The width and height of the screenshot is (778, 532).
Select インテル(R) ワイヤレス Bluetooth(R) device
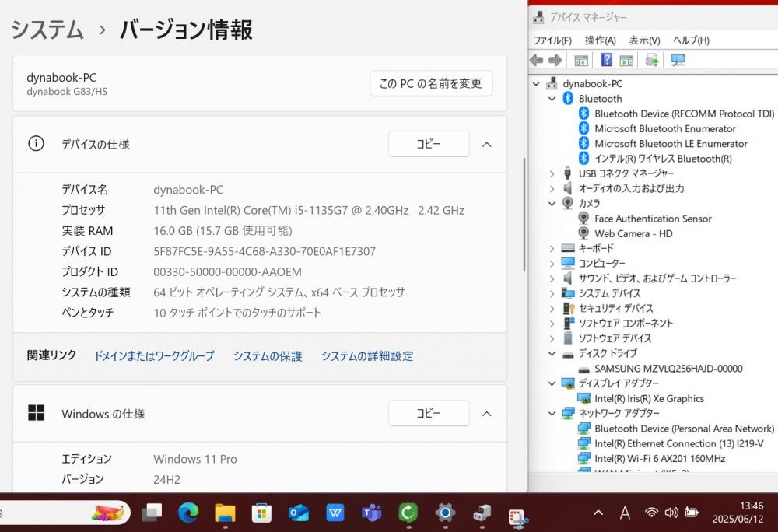pos(663,159)
